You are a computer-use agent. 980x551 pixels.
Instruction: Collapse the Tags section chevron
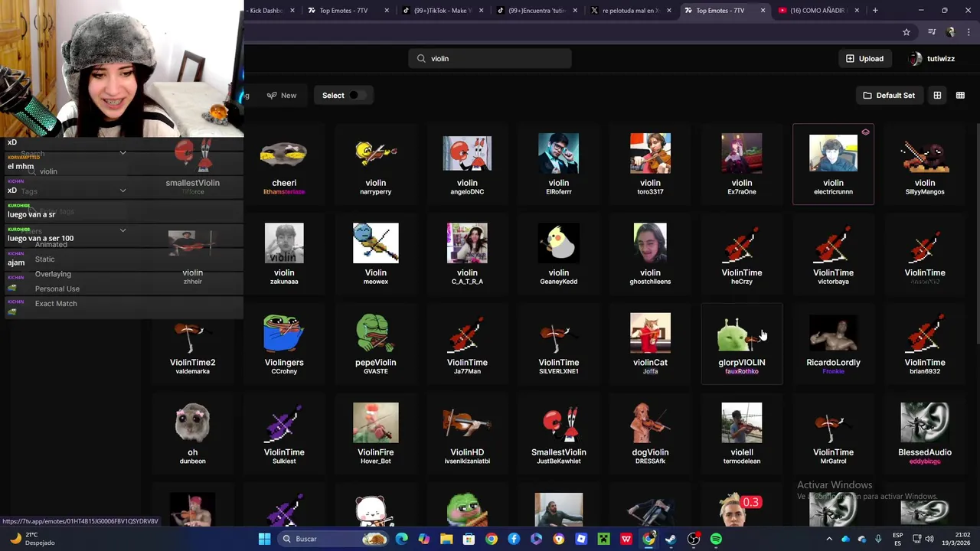122,191
